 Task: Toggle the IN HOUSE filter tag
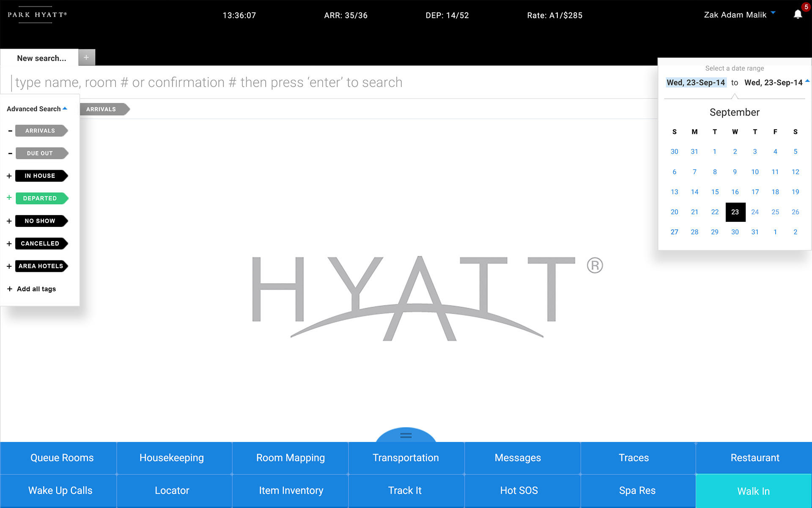click(x=41, y=176)
